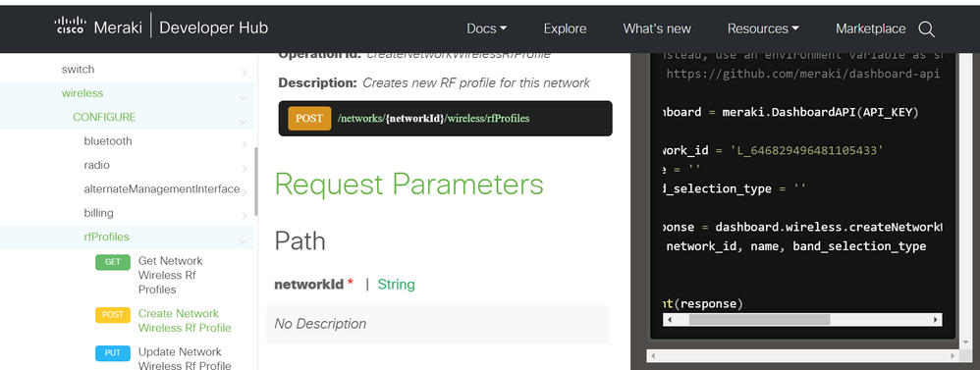980x370 pixels.
Task: Click the description text about RF profile
Action: click(x=476, y=82)
